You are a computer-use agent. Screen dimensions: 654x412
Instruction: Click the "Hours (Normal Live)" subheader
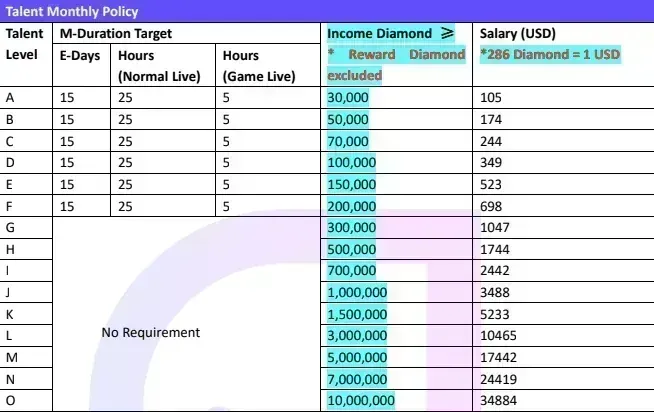pyautogui.click(x=158, y=66)
